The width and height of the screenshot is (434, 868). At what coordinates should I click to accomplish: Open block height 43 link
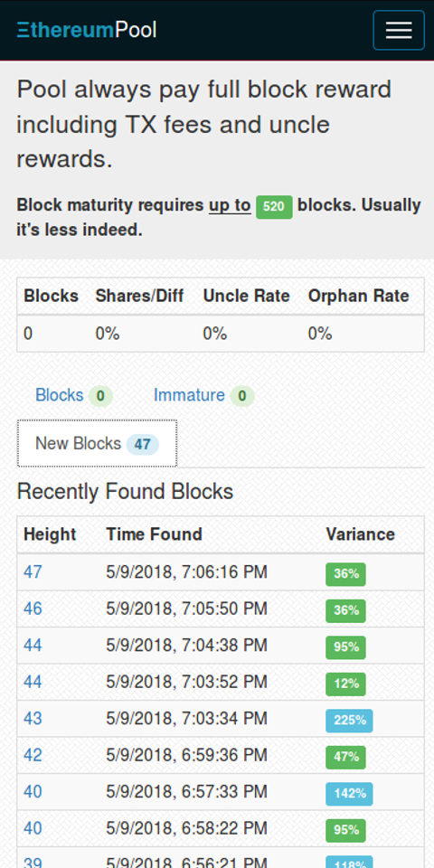33,719
